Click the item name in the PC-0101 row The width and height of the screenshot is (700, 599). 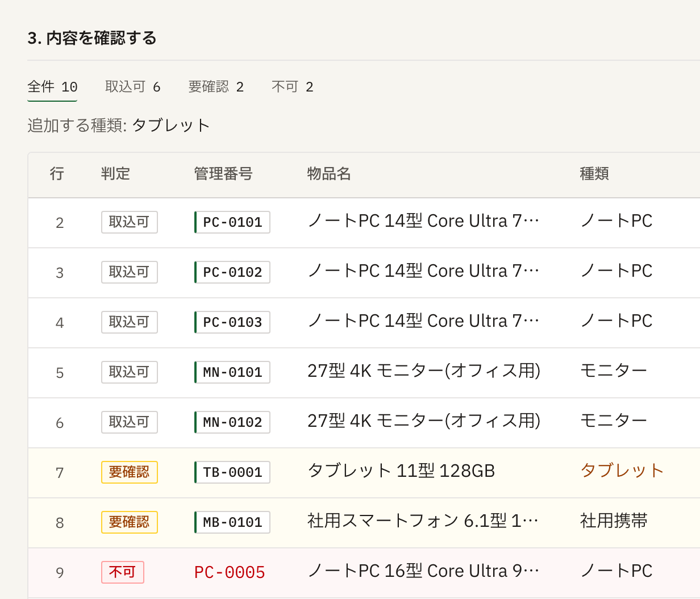(423, 221)
